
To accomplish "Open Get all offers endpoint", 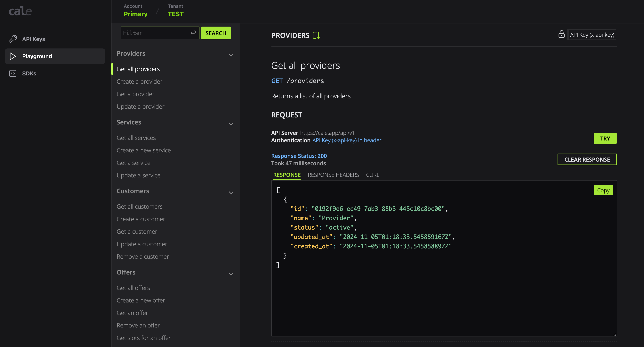I will point(133,288).
